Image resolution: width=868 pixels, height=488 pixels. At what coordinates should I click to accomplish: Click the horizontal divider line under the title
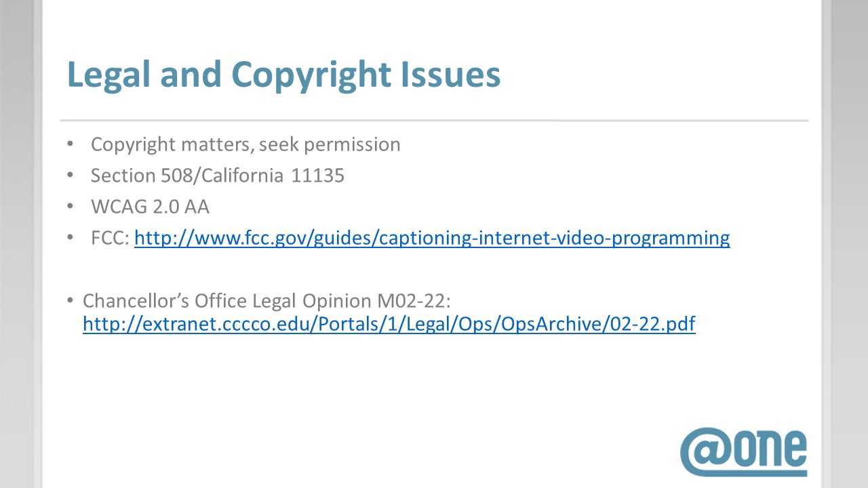pyautogui.click(x=434, y=121)
